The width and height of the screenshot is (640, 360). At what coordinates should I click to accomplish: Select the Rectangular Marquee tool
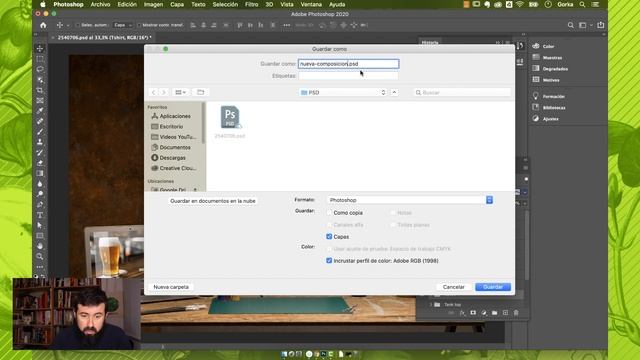point(40,59)
